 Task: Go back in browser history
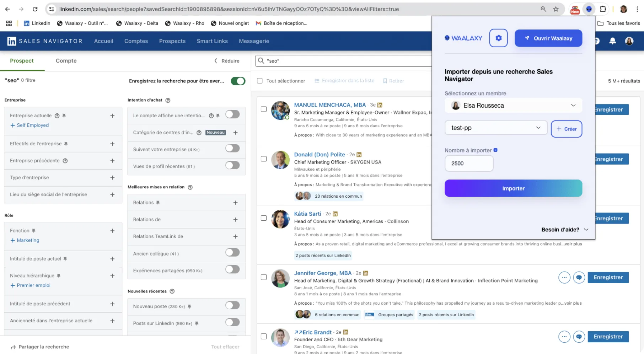(x=7, y=9)
